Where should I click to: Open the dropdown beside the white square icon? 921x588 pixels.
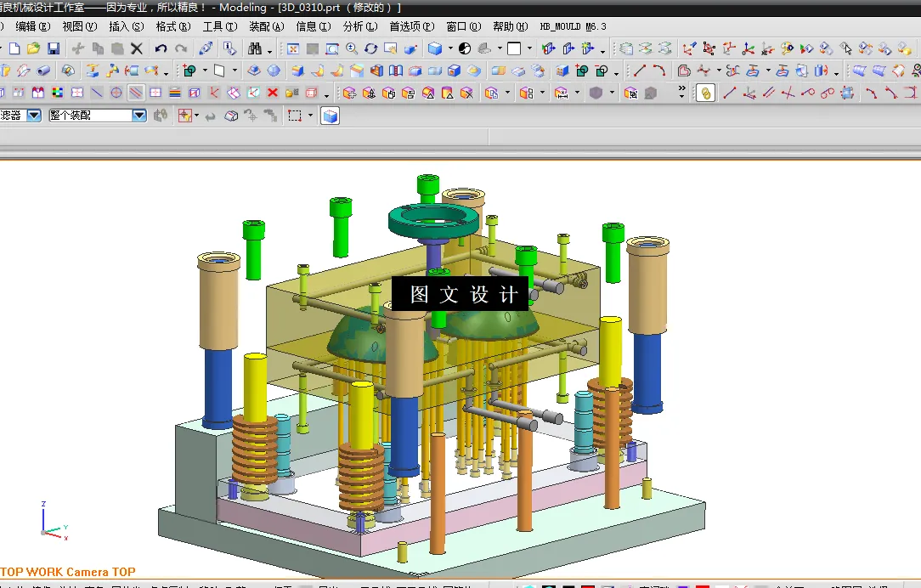(x=529, y=48)
